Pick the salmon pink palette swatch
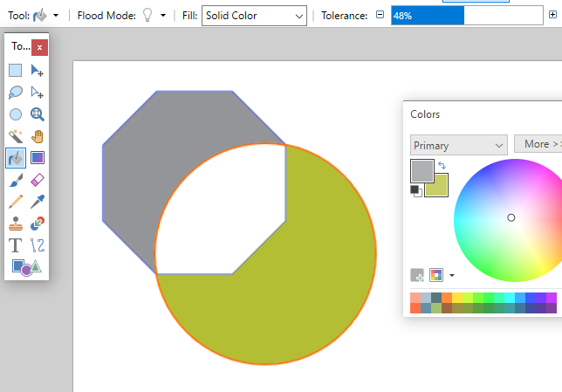The image size is (562, 392). [x=415, y=298]
